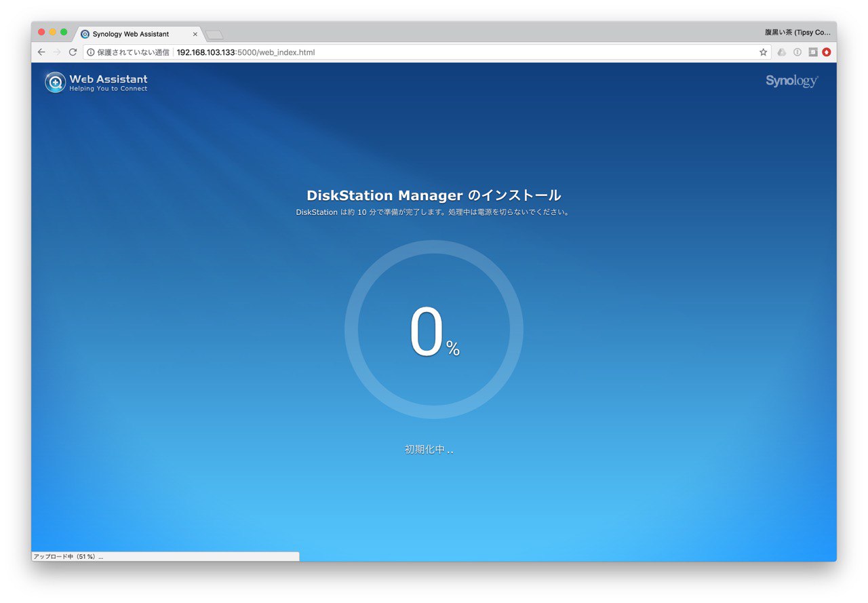Open the Google Drive extension icon

pos(782,52)
